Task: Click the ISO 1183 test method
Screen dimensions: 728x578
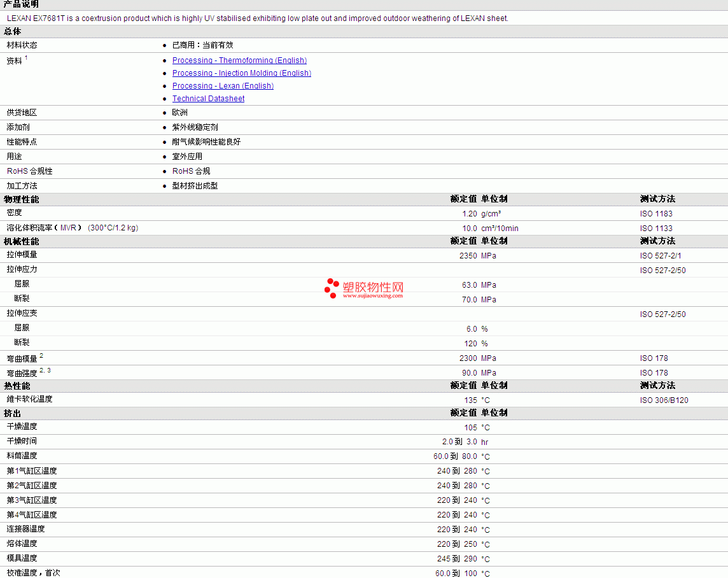Action: coord(656,213)
